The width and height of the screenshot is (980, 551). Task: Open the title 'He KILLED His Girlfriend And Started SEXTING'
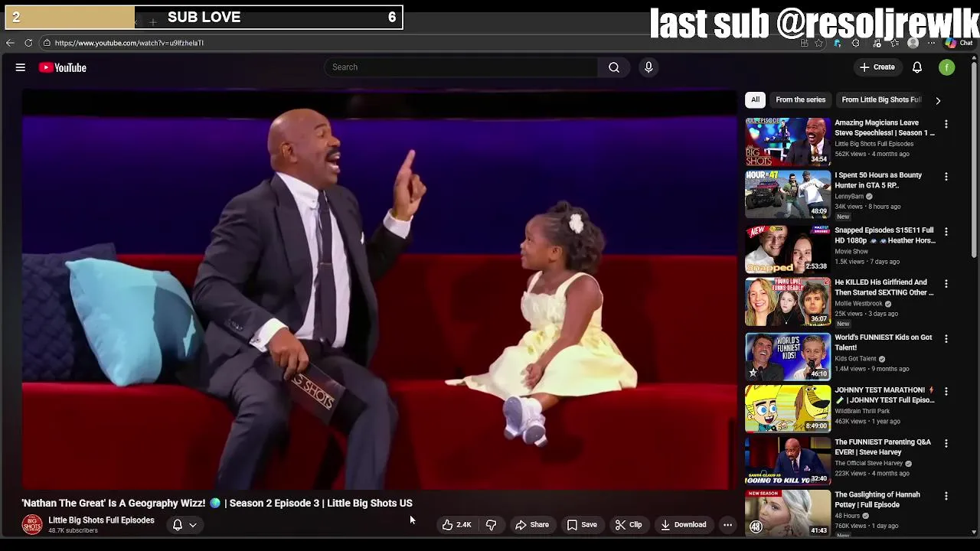click(884, 288)
